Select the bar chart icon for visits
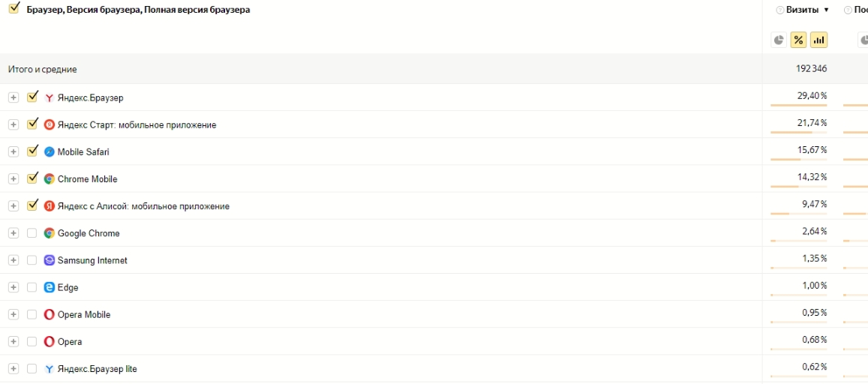The width and height of the screenshot is (868, 384). [x=818, y=40]
